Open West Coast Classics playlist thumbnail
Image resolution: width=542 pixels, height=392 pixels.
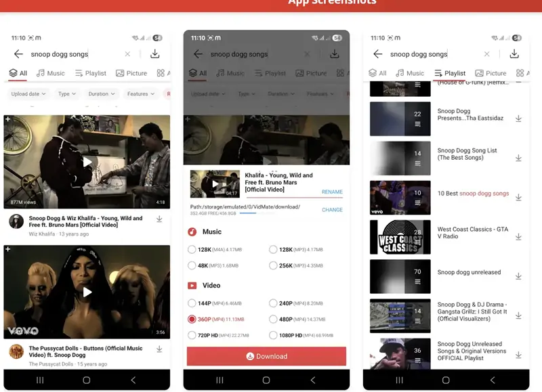[400, 237]
